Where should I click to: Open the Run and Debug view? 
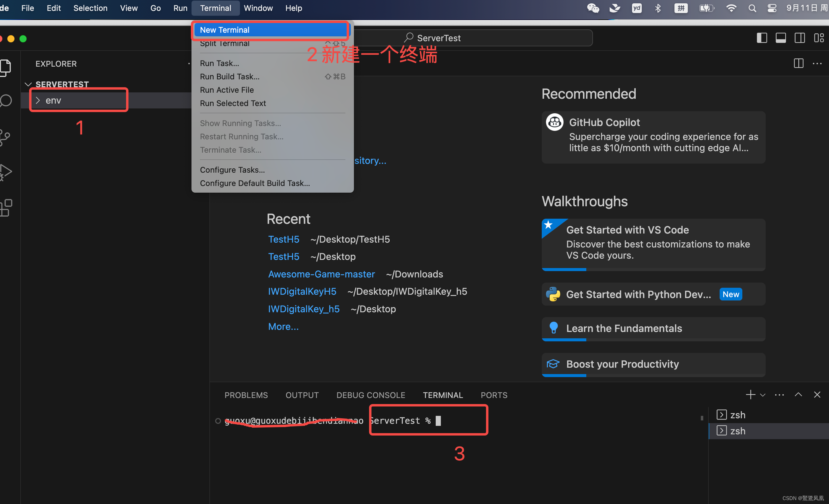coord(5,172)
